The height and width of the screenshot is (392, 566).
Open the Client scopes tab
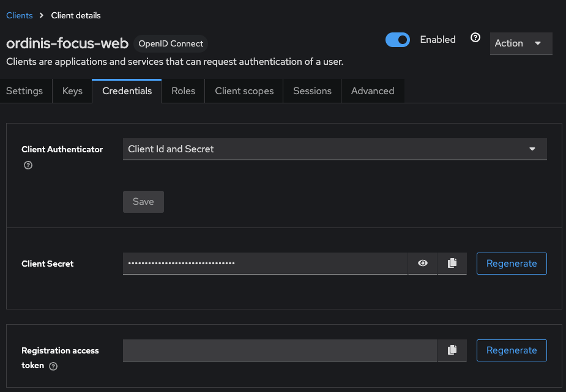[x=244, y=91]
